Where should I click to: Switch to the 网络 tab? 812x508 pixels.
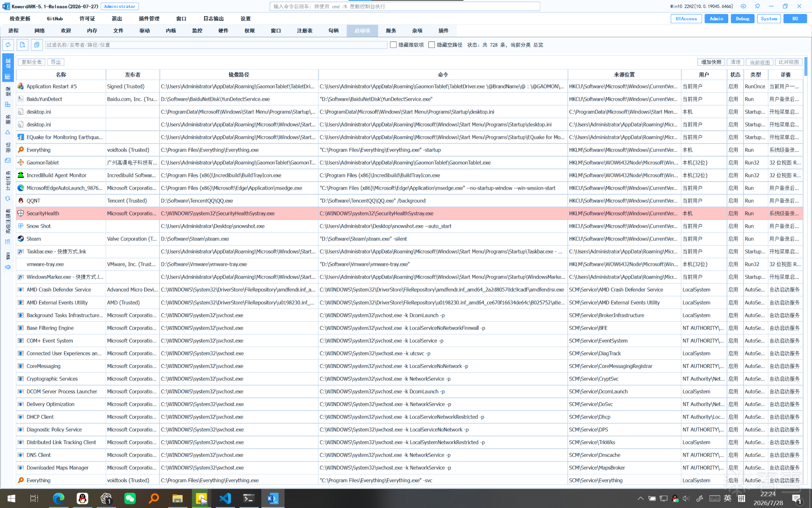tap(40, 30)
